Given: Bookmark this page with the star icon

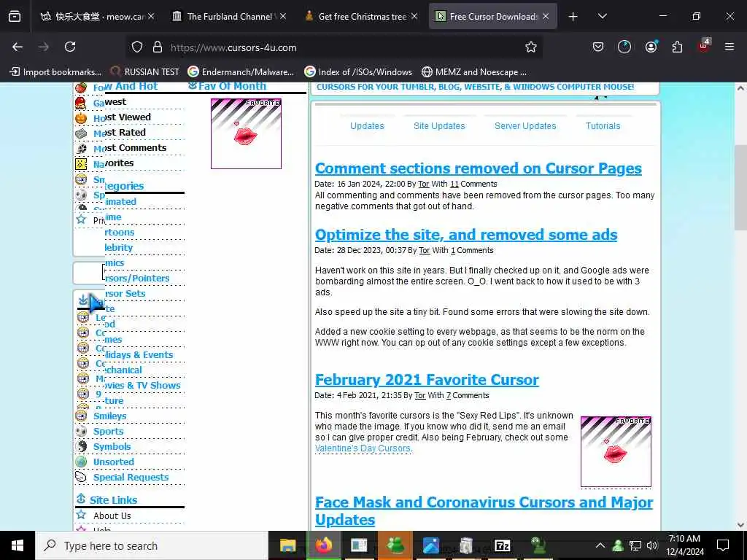Looking at the screenshot, I should pos(531,47).
